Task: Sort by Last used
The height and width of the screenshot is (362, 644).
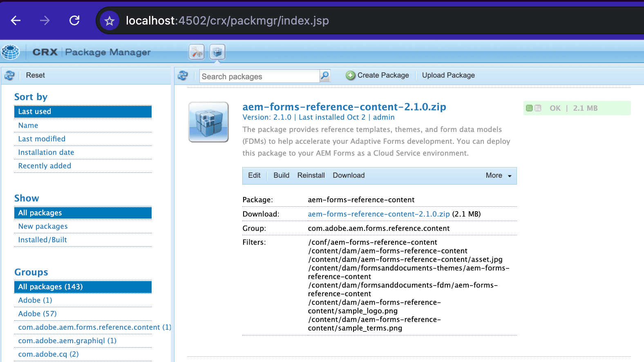Action: (83, 112)
